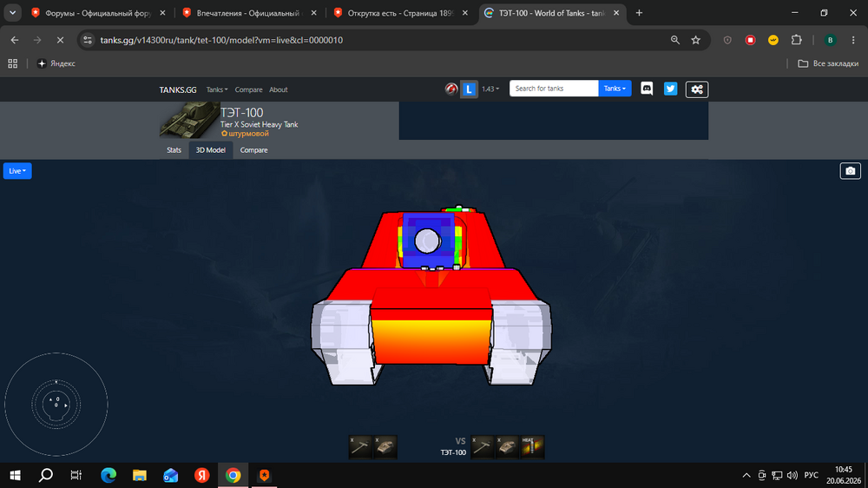Screen dimensions: 868x488
Task: Click the red record extension icon
Action: 750,40
